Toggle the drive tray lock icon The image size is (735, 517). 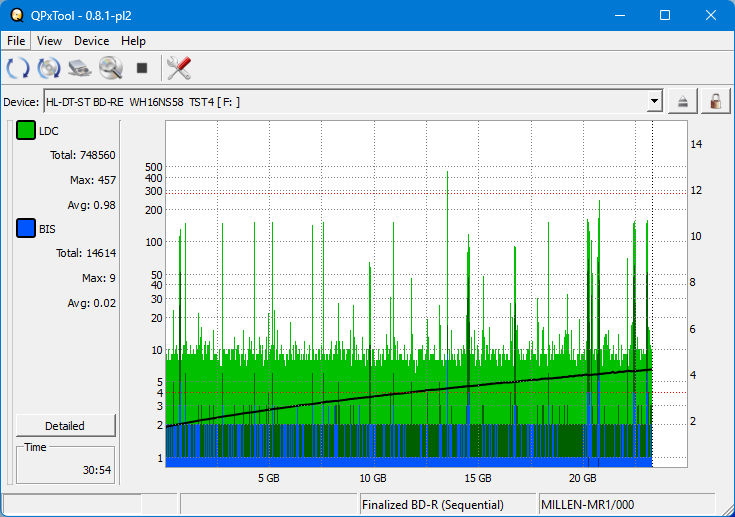click(715, 101)
